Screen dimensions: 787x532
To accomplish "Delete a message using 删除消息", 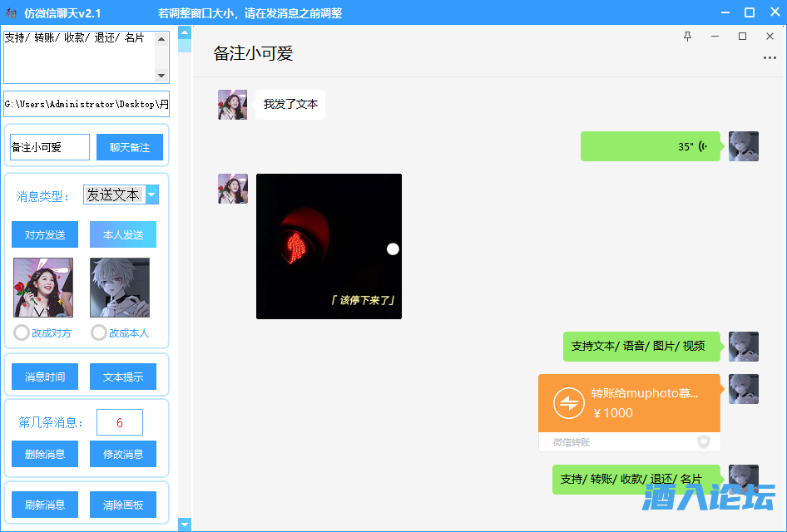I will [x=44, y=454].
